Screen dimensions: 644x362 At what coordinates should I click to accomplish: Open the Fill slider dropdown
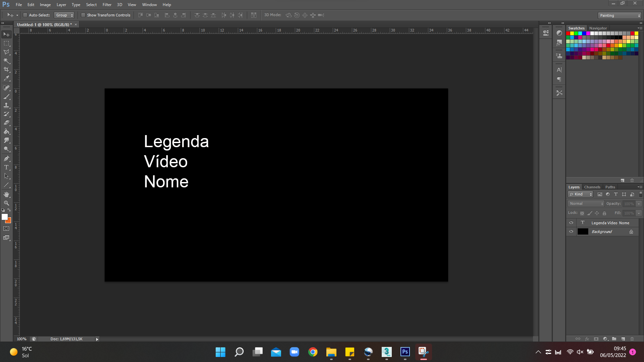pyautogui.click(x=639, y=213)
